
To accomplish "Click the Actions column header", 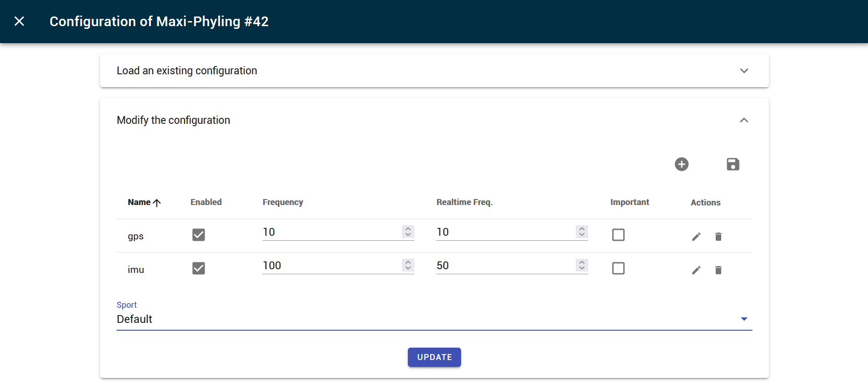I will pyautogui.click(x=706, y=203).
